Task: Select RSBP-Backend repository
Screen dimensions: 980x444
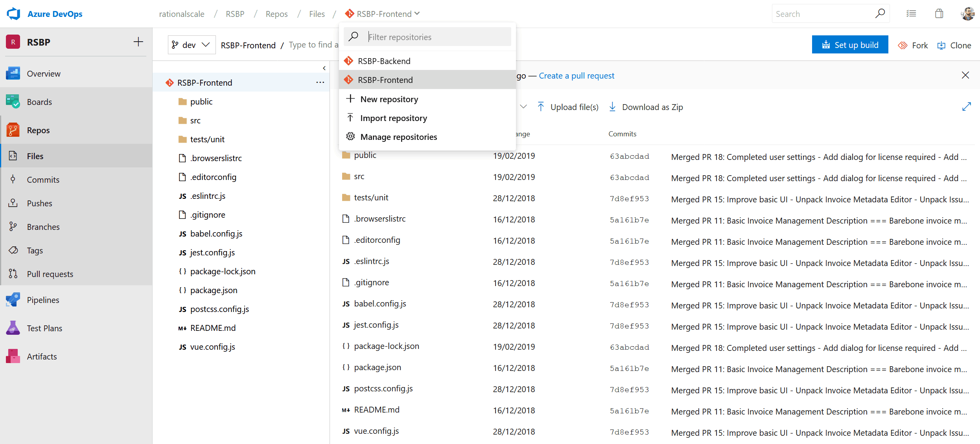Action: [427, 61]
